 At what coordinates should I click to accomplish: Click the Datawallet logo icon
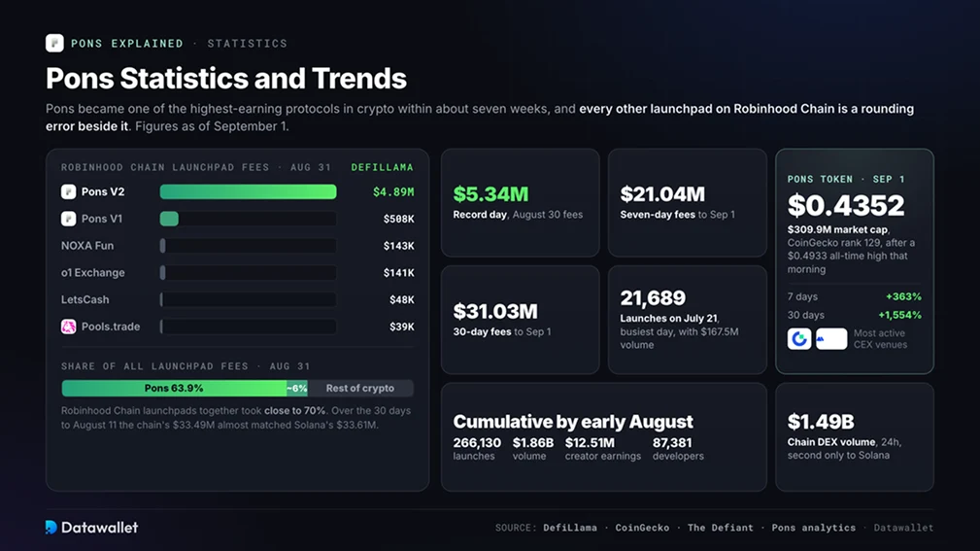tap(51, 528)
